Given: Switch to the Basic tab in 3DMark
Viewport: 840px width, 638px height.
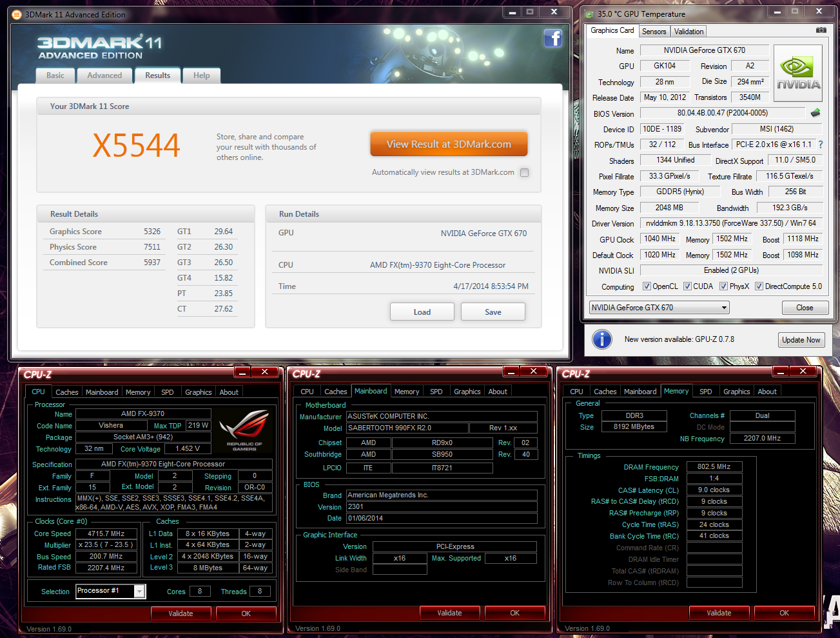Looking at the screenshot, I should (55, 75).
